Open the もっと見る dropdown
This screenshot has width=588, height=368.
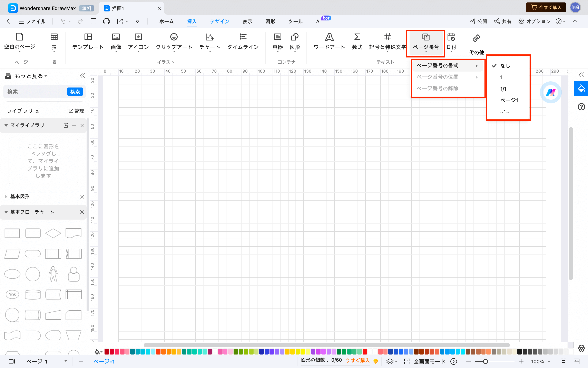click(31, 76)
